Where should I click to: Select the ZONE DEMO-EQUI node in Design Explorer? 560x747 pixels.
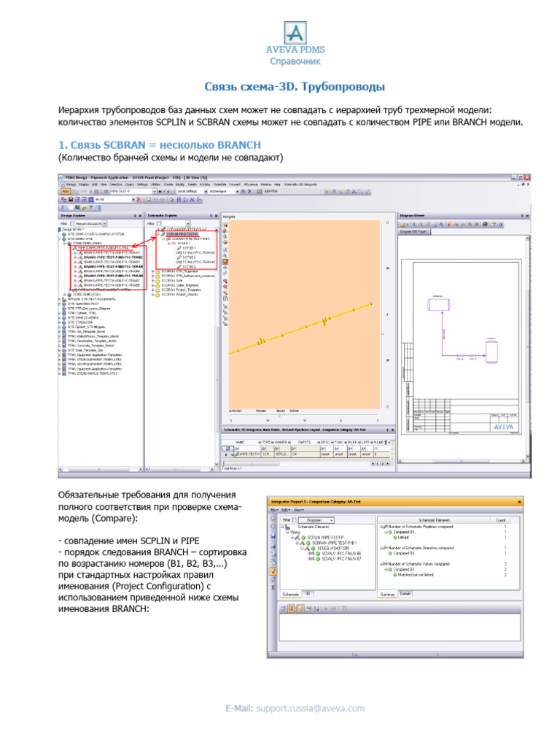87,295
